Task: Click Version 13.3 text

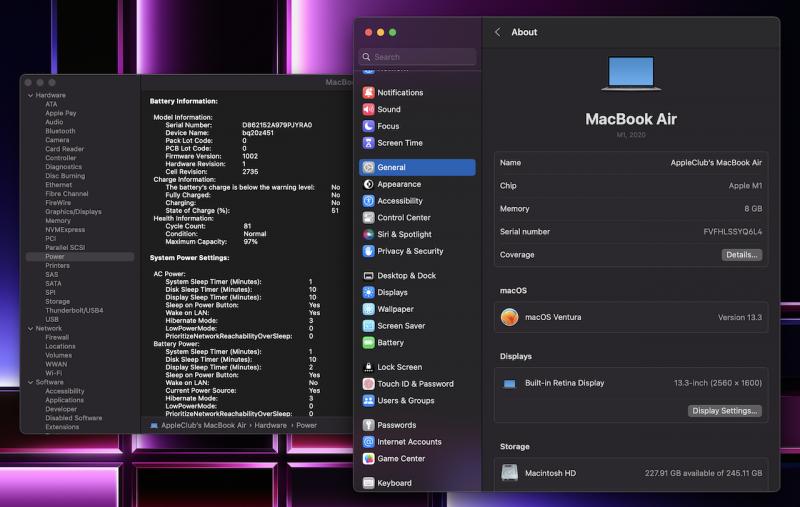Action: [740, 317]
